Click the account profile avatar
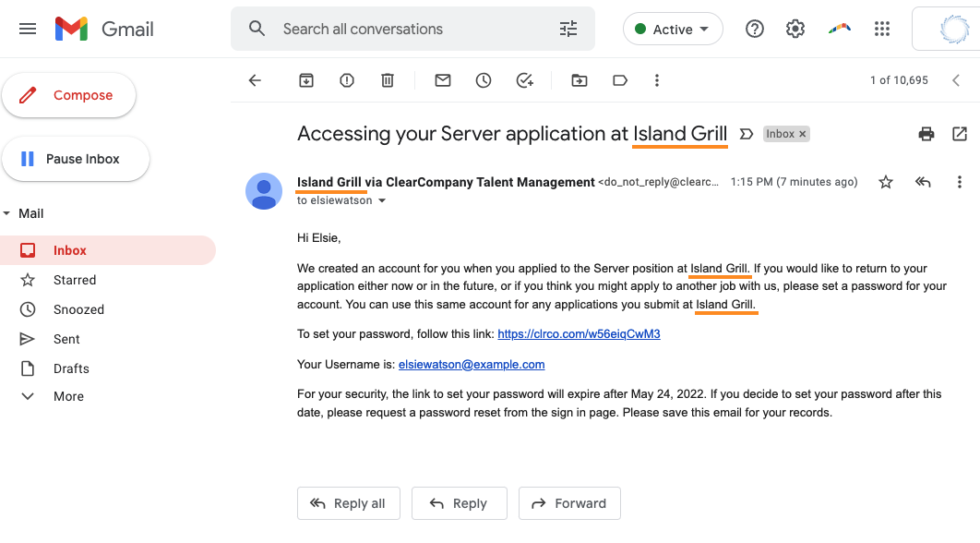This screenshot has width=980, height=543. click(954, 29)
